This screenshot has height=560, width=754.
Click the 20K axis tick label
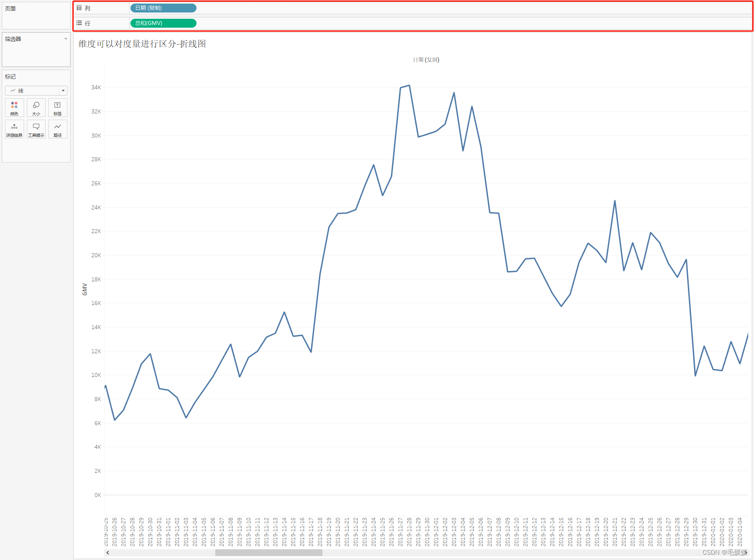[96, 255]
